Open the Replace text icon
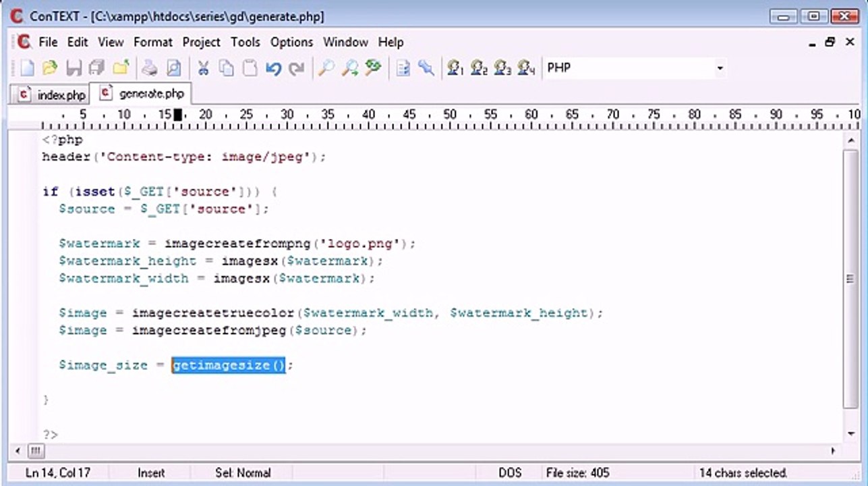The height and width of the screenshot is (486, 868). 373,67
